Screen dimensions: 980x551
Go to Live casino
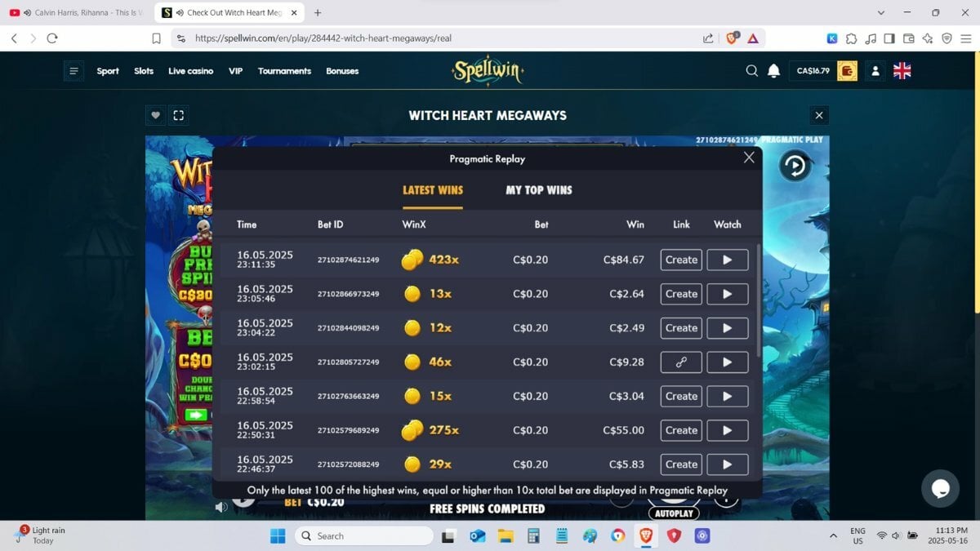click(x=190, y=71)
